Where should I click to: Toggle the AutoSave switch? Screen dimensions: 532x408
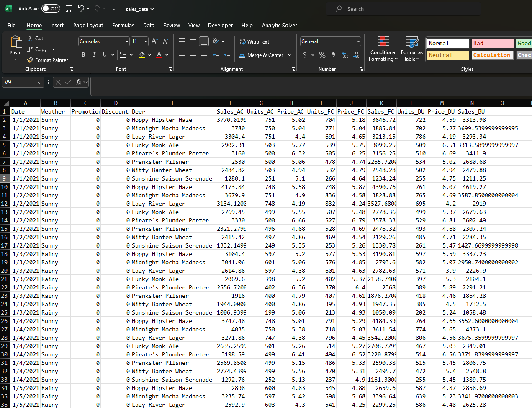(x=51, y=9)
